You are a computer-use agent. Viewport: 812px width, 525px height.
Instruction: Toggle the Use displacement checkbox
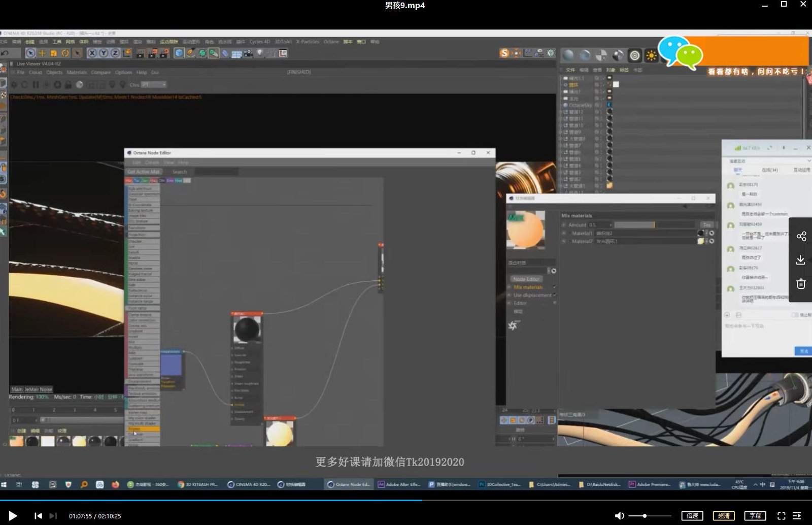(x=555, y=295)
